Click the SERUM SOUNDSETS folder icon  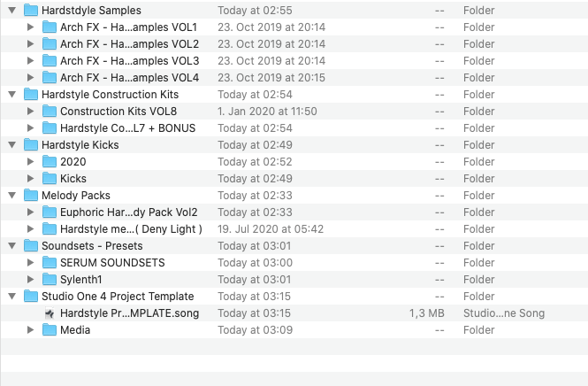49,263
